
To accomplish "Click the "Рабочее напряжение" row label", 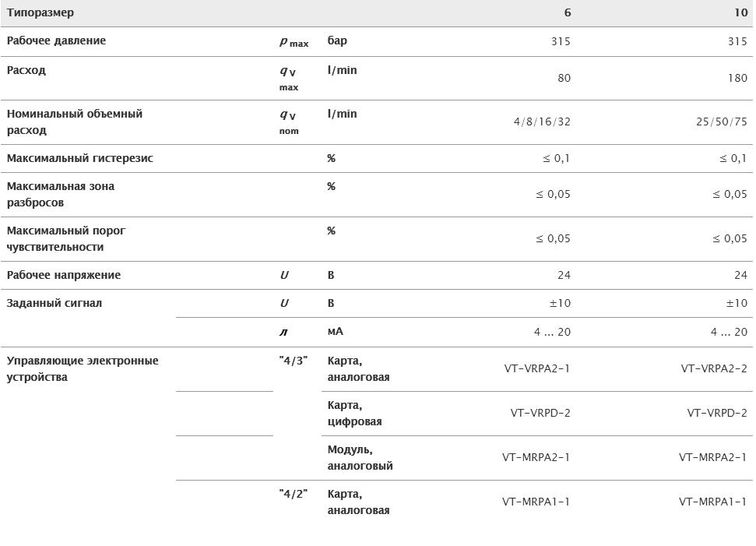I will click(x=64, y=275).
